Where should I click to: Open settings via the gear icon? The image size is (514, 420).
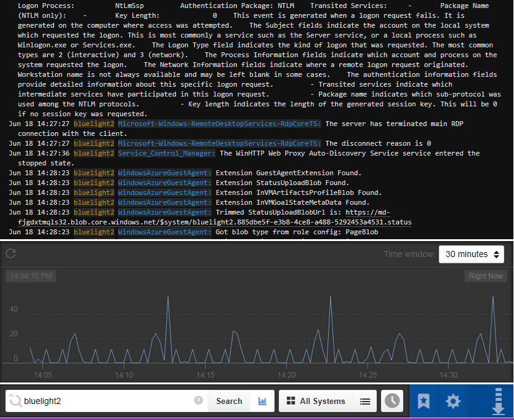click(453, 401)
